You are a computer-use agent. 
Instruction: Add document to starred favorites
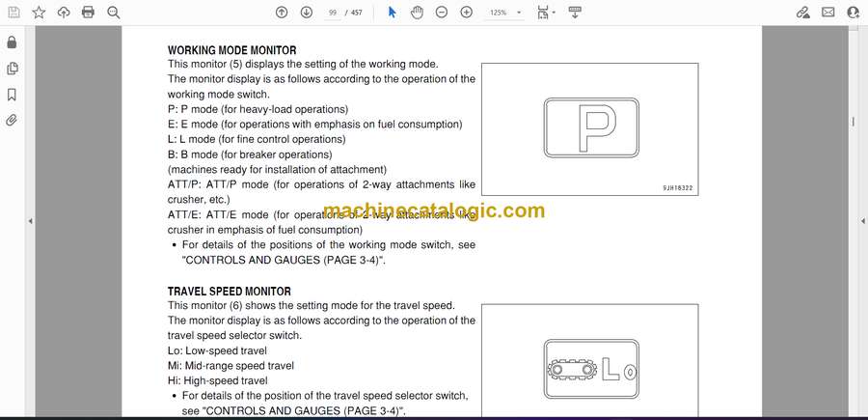coord(39,13)
